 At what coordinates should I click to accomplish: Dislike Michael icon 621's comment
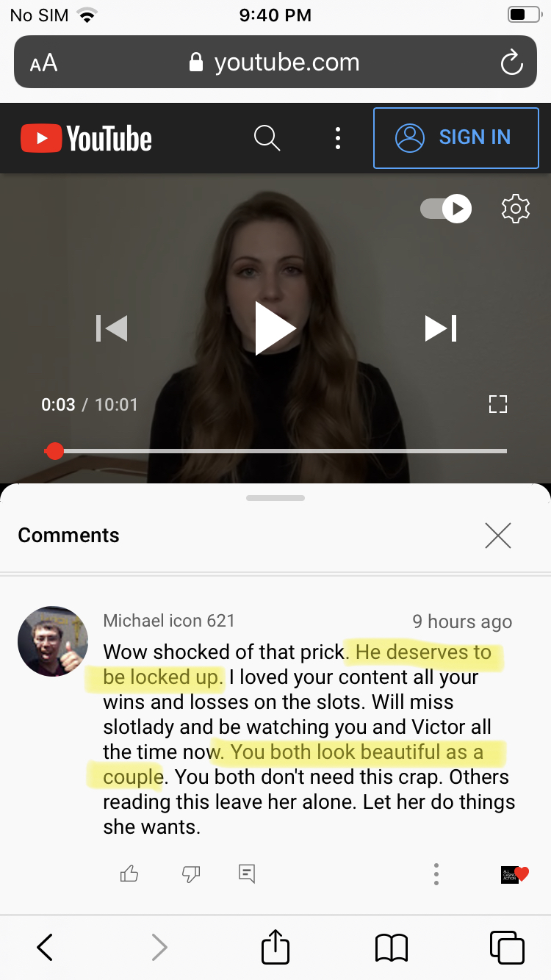[191, 873]
